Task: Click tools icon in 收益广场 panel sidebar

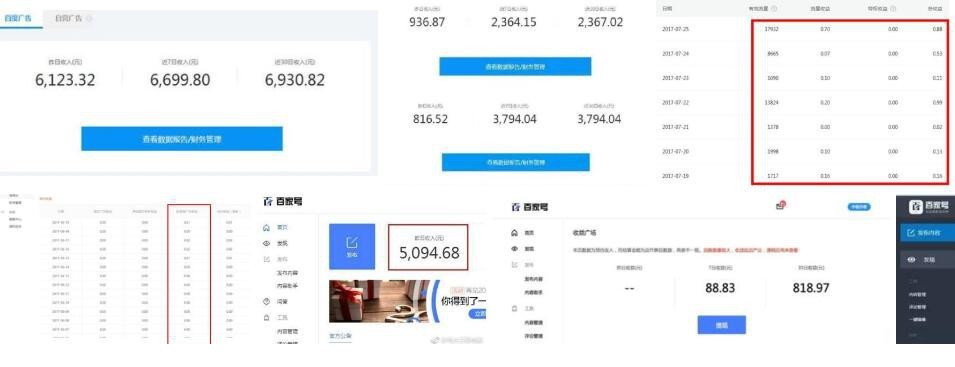Action: click(x=514, y=309)
